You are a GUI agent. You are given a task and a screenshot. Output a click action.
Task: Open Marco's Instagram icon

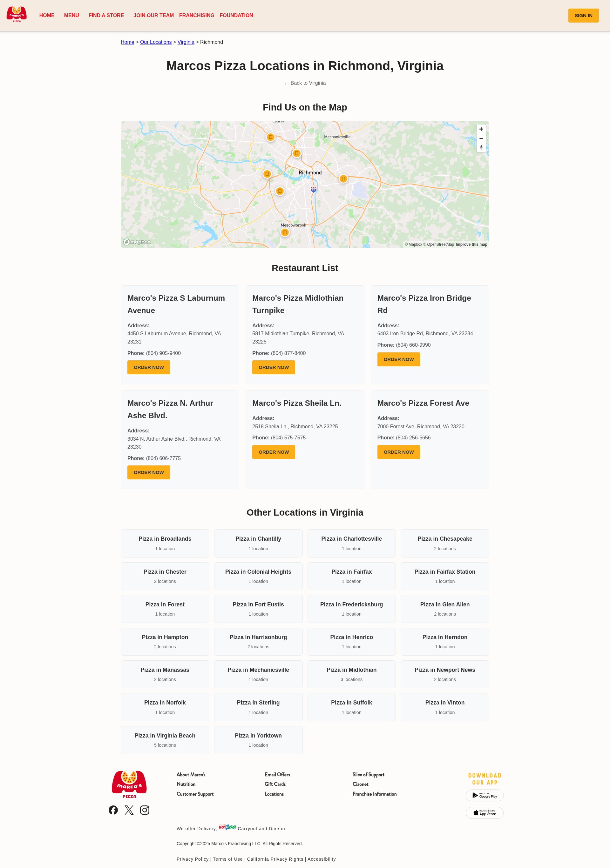click(x=145, y=810)
